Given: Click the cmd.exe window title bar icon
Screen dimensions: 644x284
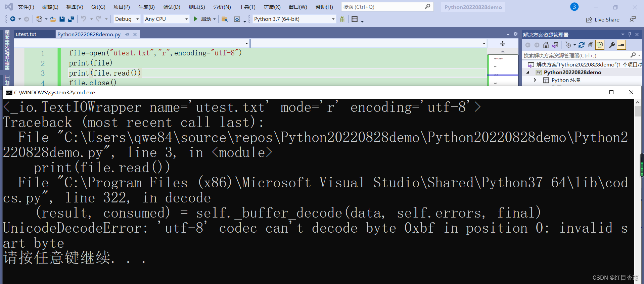Looking at the screenshot, I should (x=9, y=93).
